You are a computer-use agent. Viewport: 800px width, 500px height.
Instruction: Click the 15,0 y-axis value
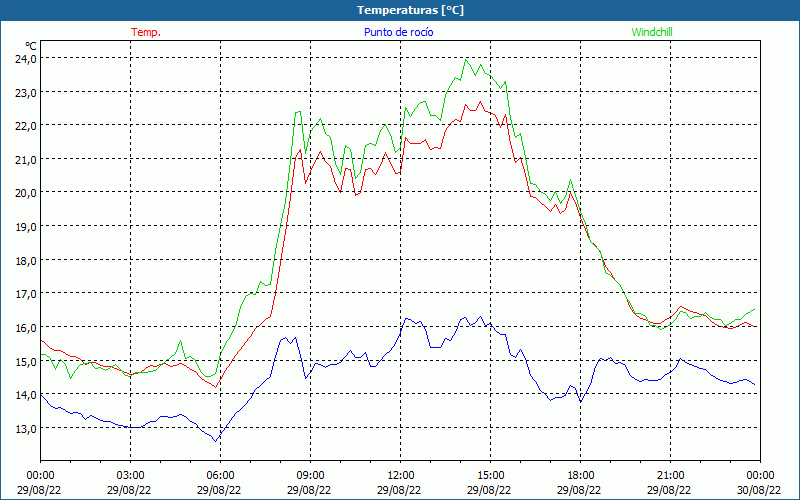click(x=26, y=361)
